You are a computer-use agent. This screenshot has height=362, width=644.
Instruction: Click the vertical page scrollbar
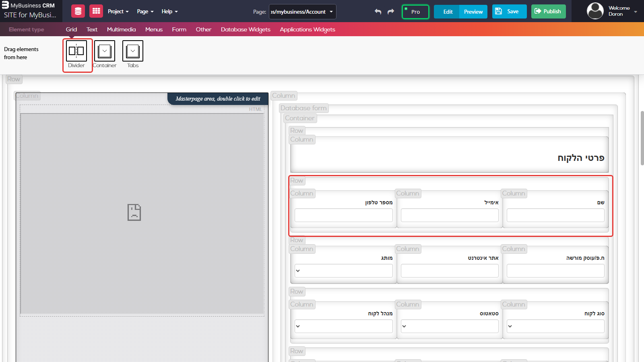(x=642, y=138)
